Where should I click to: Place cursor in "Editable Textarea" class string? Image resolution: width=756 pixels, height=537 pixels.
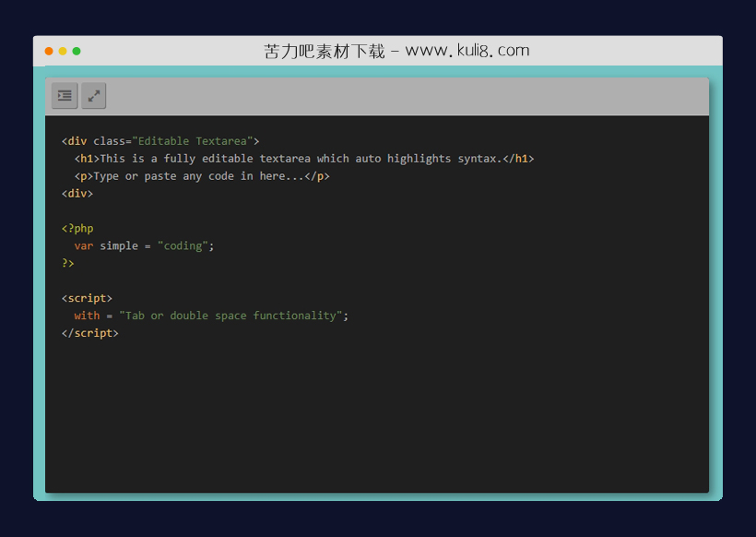tap(193, 141)
